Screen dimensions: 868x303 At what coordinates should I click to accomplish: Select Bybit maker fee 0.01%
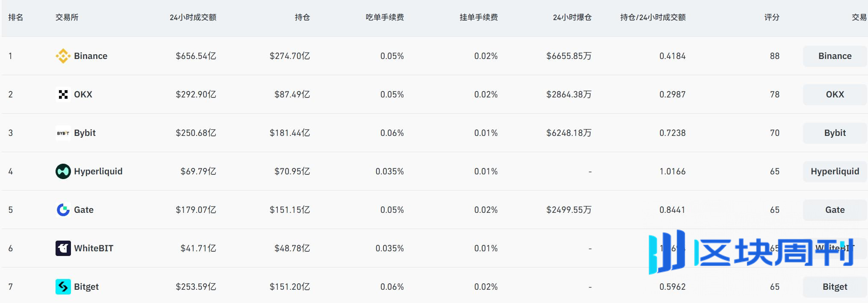[x=486, y=133]
